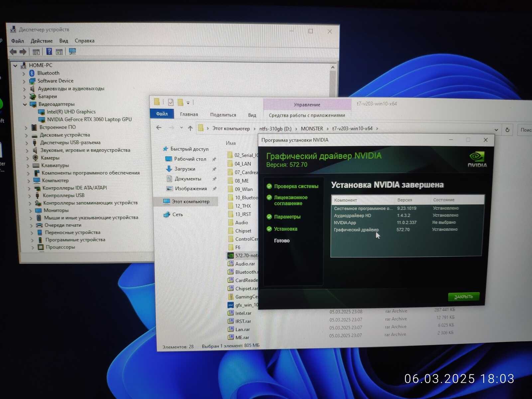
Task: Switch to the Поделиться ribbon tab in Explorer
Action: pos(223,115)
